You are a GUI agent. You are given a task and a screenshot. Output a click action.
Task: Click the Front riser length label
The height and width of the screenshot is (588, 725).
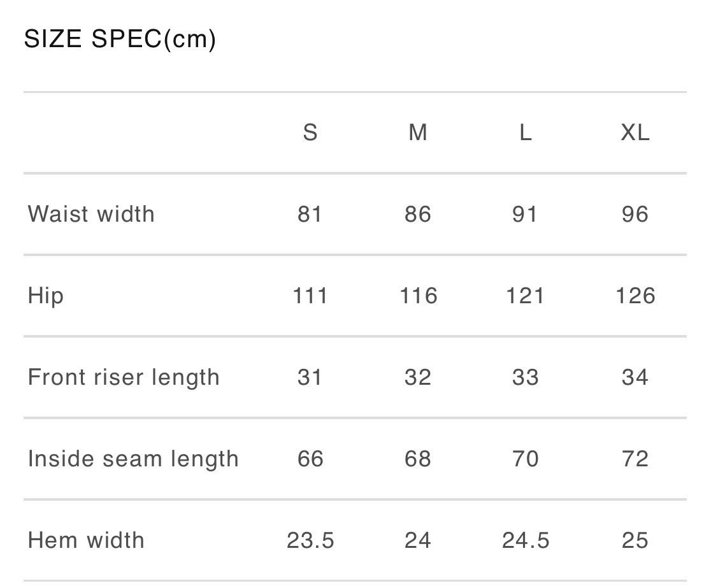[x=124, y=377]
